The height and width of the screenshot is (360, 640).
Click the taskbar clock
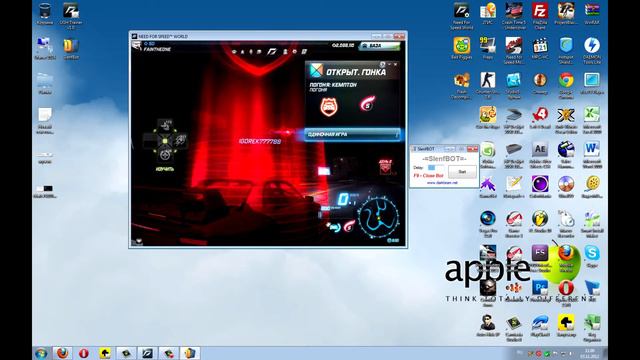click(x=589, y=353)
